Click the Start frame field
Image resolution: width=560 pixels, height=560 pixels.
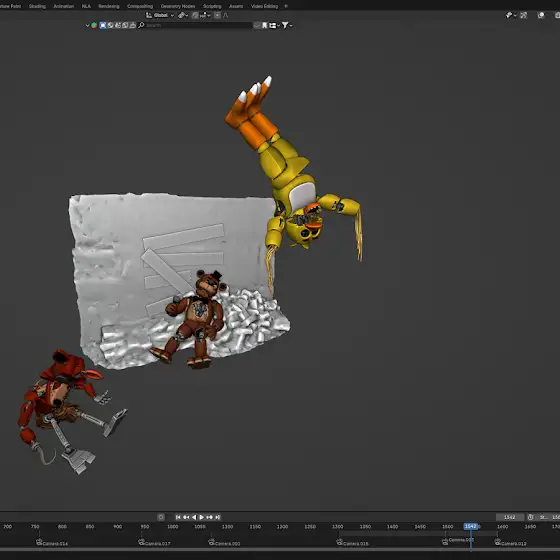[548, 517]
